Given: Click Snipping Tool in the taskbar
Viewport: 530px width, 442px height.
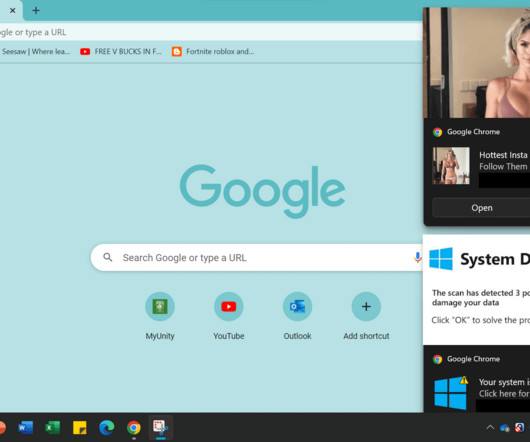Looking at the screenshot, I should point(161,427).
